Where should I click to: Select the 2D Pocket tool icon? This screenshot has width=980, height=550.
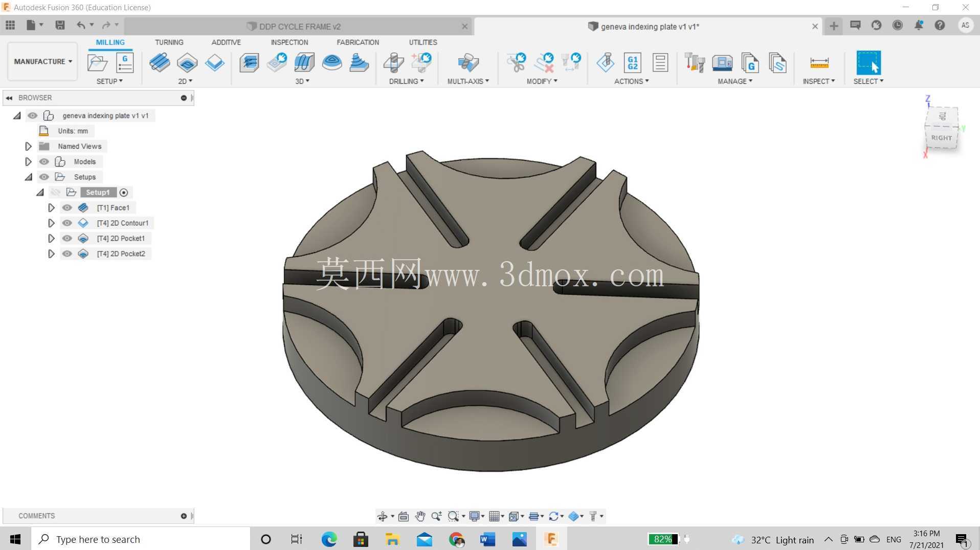click(x=187, y=63)
